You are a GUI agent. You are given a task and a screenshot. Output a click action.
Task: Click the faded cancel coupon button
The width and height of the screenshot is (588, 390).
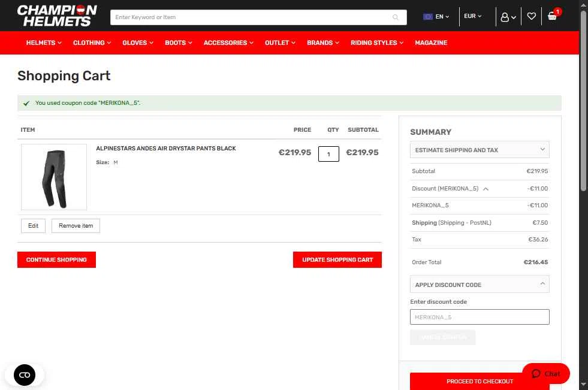tap(442, 337)
